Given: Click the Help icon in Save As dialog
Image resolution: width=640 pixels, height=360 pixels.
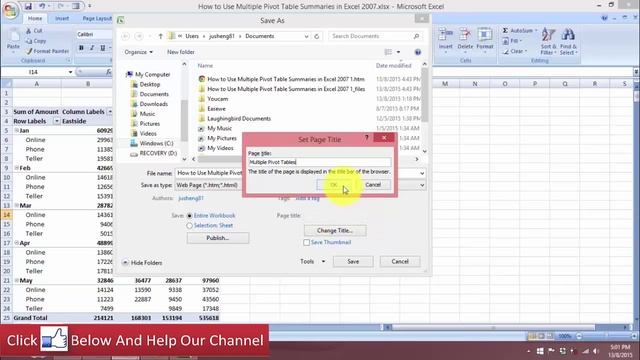Looking at the screenshot, I should point(418,52).
